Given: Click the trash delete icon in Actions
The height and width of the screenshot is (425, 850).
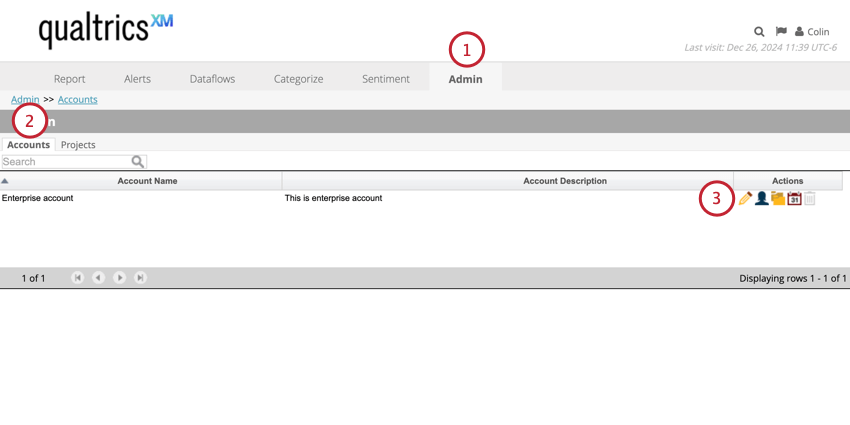Looking at the screenshot, I should [x=809, y=198].
